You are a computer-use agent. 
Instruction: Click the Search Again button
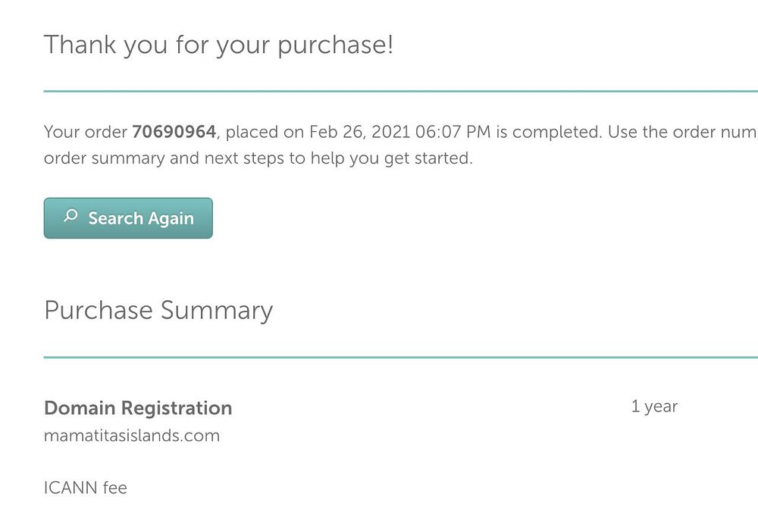(x=128, y=218)
